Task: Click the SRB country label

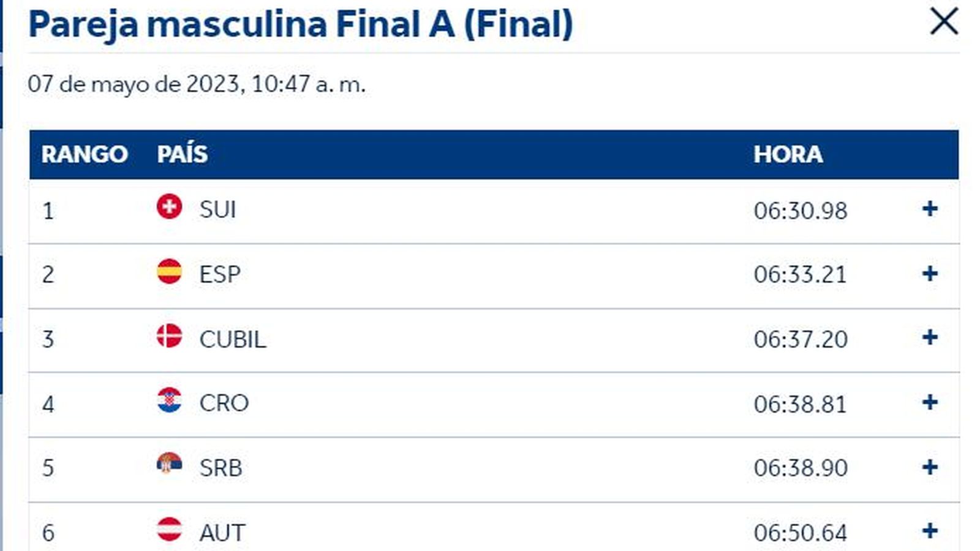Action: pyautogui.click(x=221, y=468)
